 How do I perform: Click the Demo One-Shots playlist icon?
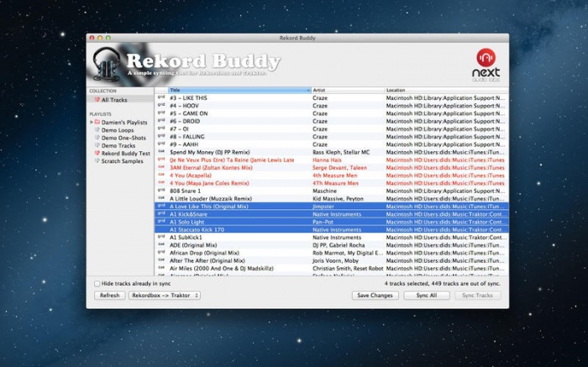97,139
